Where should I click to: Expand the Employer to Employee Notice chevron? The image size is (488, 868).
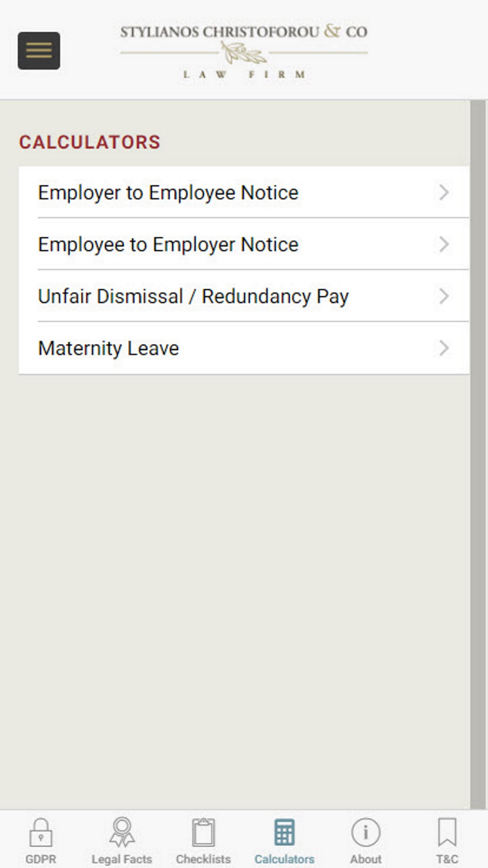coord(444,192)
